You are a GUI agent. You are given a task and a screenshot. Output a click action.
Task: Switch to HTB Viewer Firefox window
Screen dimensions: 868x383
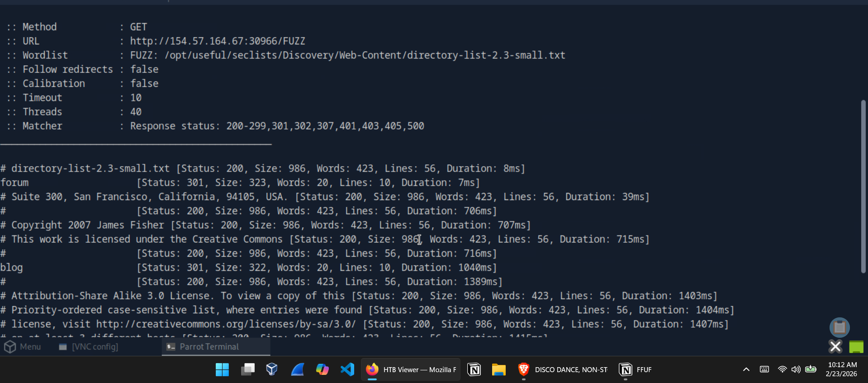[411, 369]
